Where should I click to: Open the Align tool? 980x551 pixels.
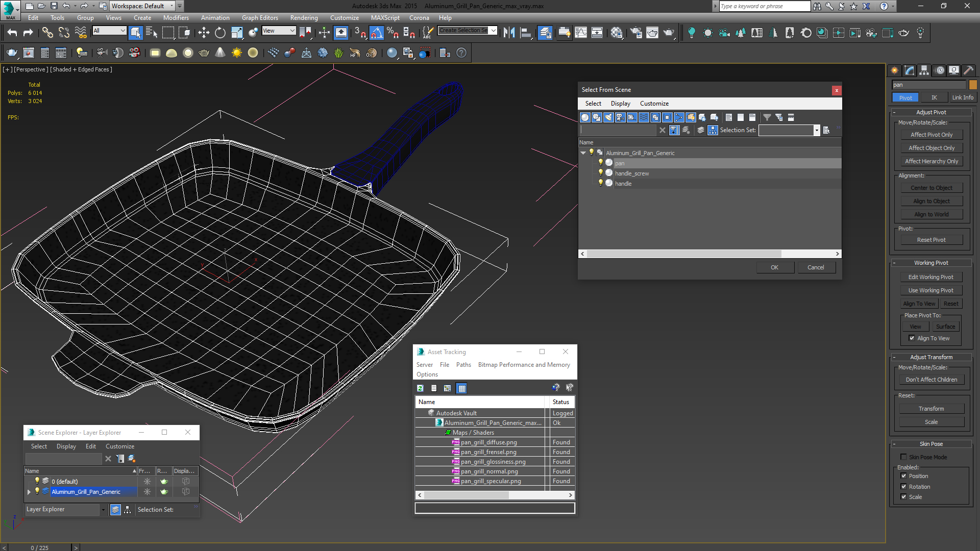tap(525, 33)
